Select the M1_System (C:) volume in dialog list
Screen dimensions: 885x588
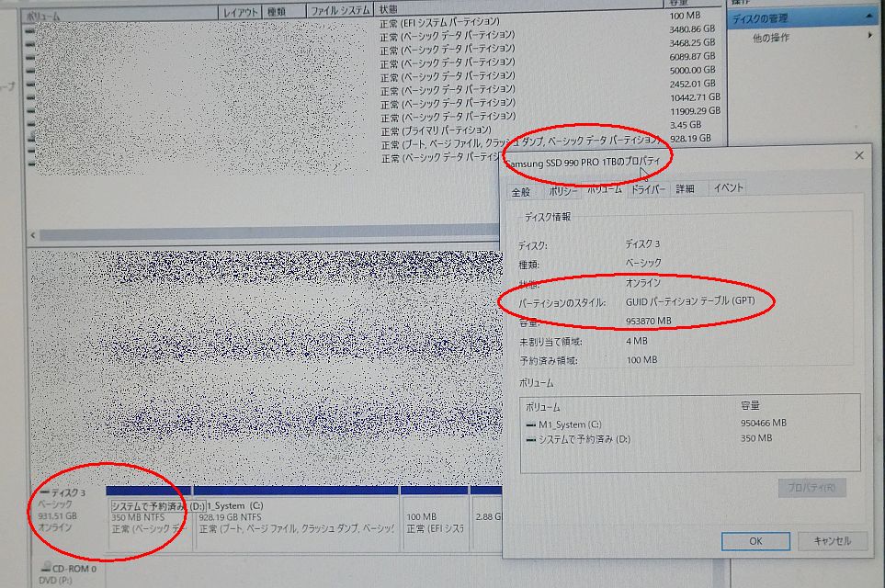point(570,424)
